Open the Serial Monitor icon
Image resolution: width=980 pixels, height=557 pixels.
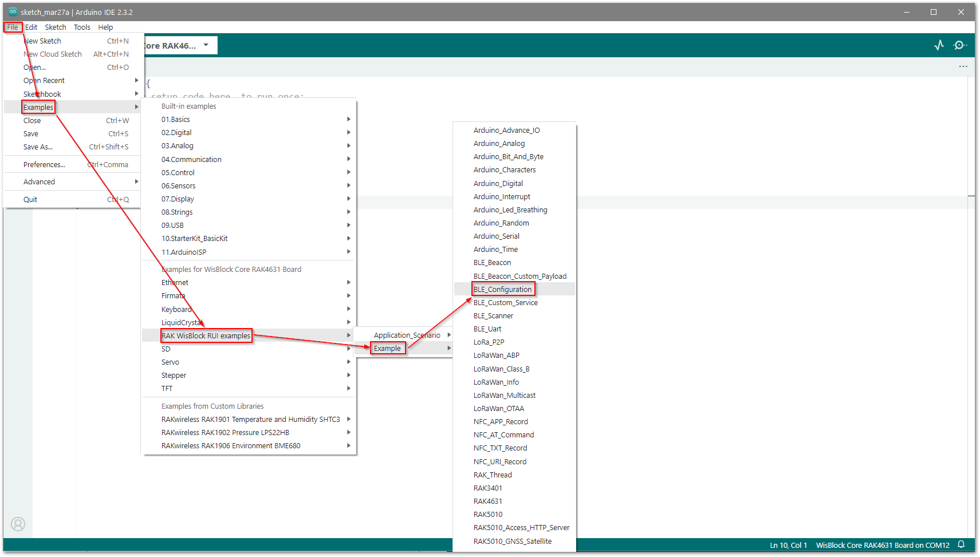click(960, 45)
